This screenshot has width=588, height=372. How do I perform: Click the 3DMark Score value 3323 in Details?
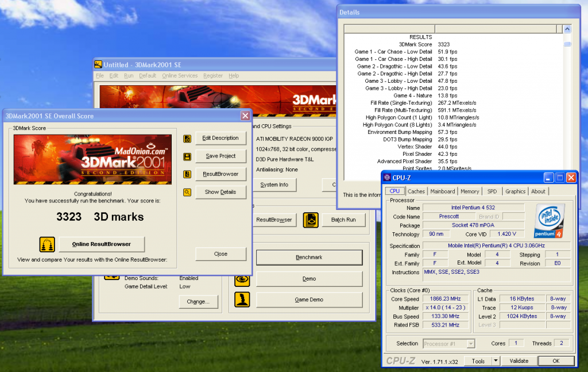point(444,44)
